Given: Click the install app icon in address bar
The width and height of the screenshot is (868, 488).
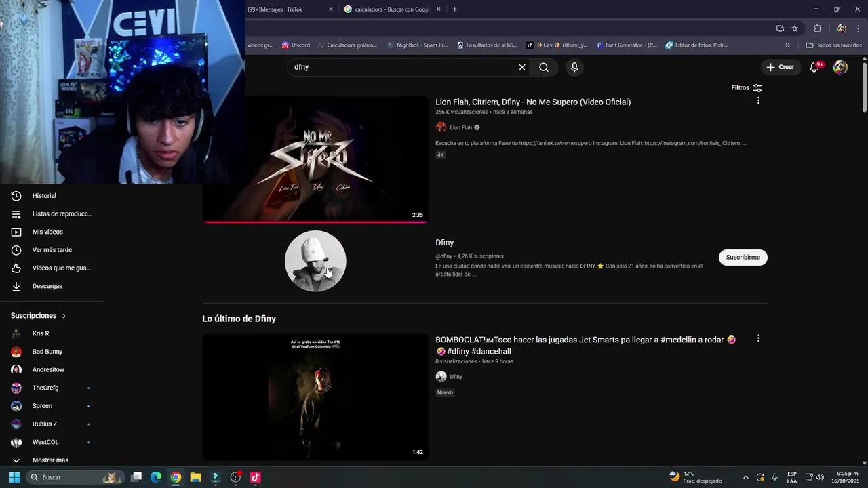Looking at the screenshot, I should pos(780,28).
